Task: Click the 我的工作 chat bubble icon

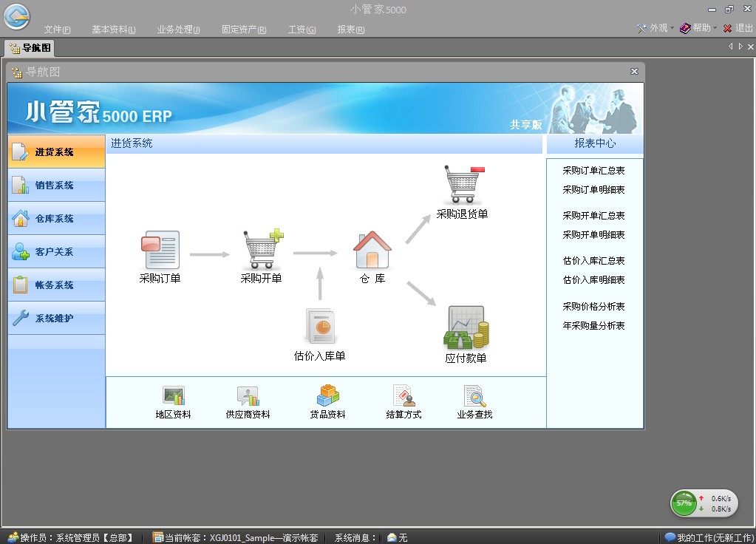Action: [670, 537]
